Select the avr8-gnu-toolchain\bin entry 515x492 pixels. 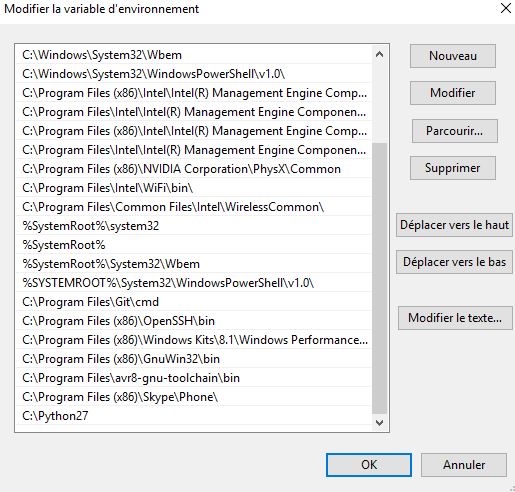click(193, 378)
